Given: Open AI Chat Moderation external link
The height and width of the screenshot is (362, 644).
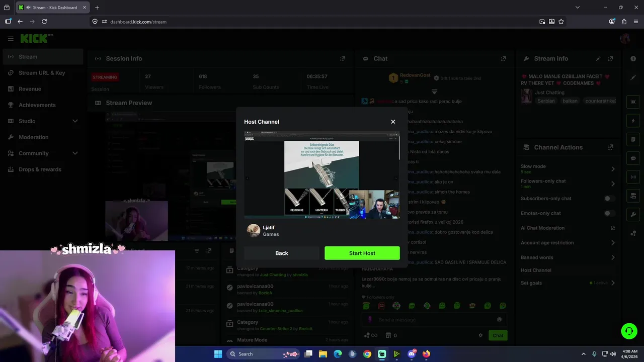Looking at the screenshot, I should [x=613, y=228].
